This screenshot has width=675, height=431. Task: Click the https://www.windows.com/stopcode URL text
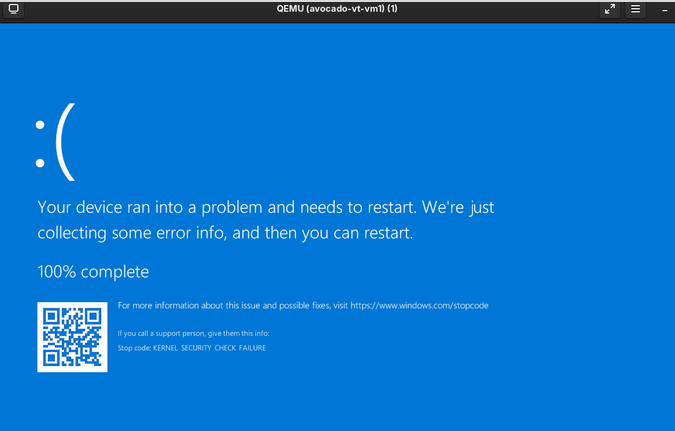(419, 306)
